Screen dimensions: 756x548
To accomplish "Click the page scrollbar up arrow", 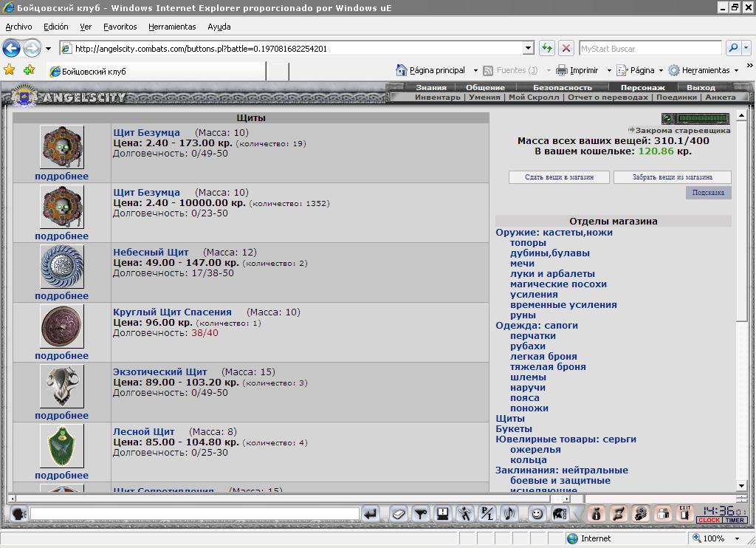I will tap(741, 116).
